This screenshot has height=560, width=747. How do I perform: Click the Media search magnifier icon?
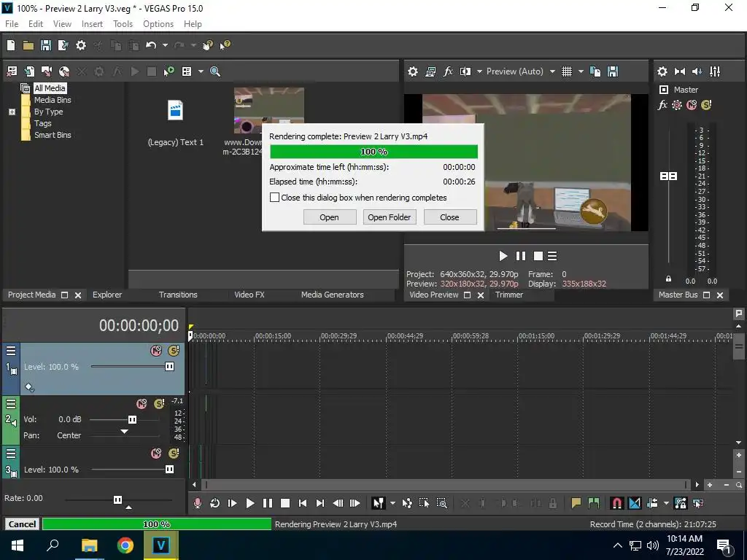pos(215,71)
